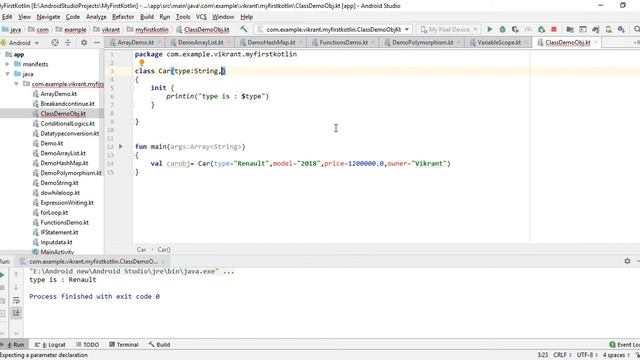Viewport: 640px width, 360px height.
Task: Open the Build menu
Action: (x=147, y=17)
